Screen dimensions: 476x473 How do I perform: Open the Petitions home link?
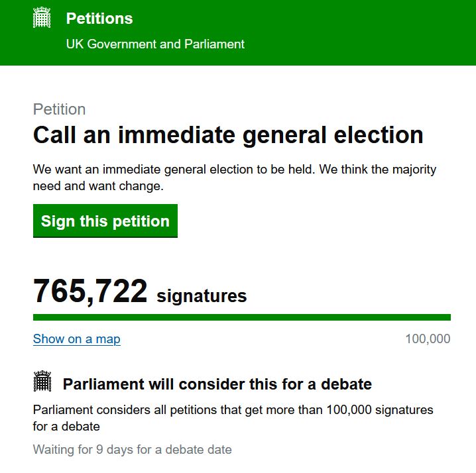pyautogui.click(x=99, y=19)
